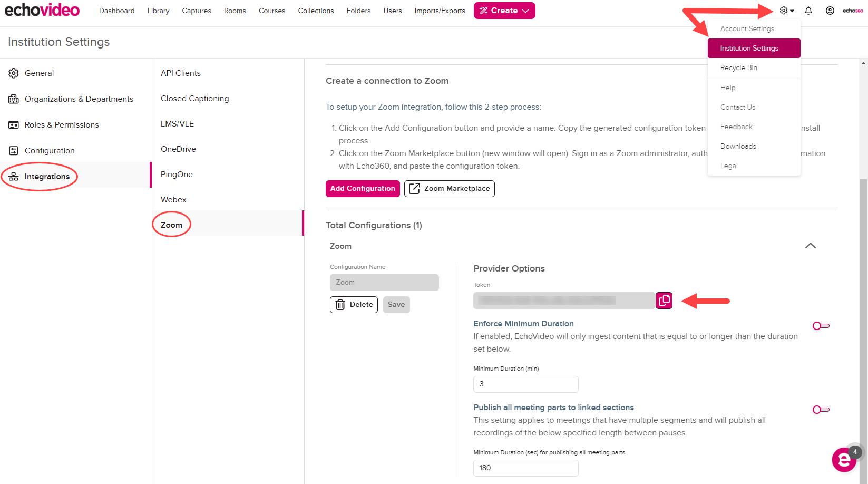The height and width of the screenshot is (484, 868).
Task: Copy the Zoom token to clipboard
Action: [x=664, y=301]
